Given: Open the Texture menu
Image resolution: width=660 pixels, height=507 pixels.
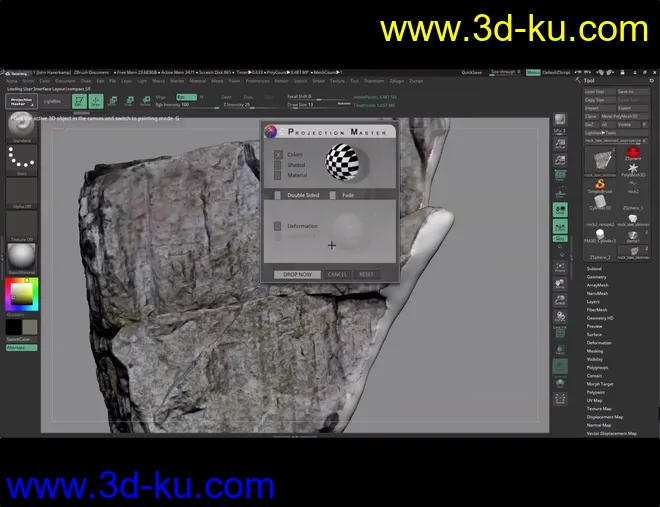Looking at the screenshot, I should tap(337, 81).
